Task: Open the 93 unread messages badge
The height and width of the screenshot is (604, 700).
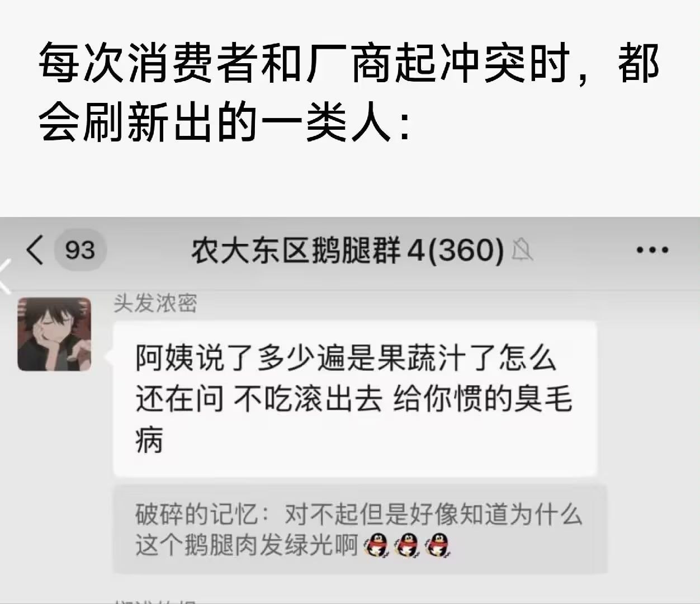Action: (x=79, y=249)
